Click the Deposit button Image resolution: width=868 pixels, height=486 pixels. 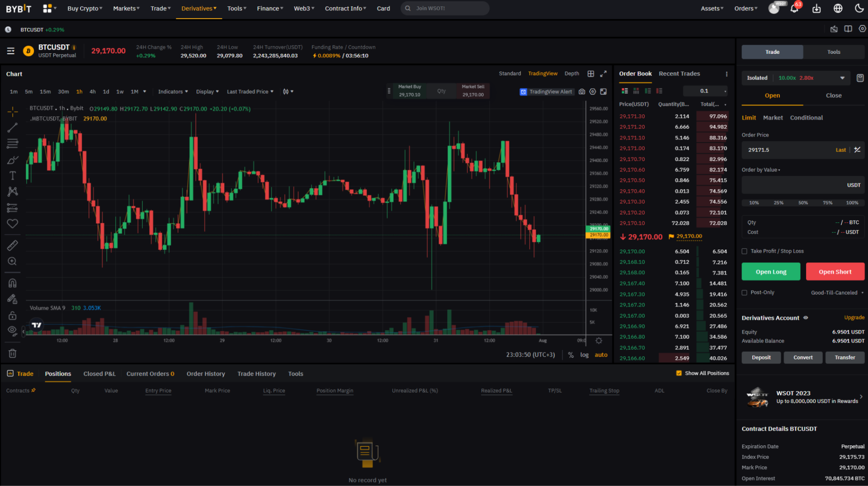click(x=761, y=358)
